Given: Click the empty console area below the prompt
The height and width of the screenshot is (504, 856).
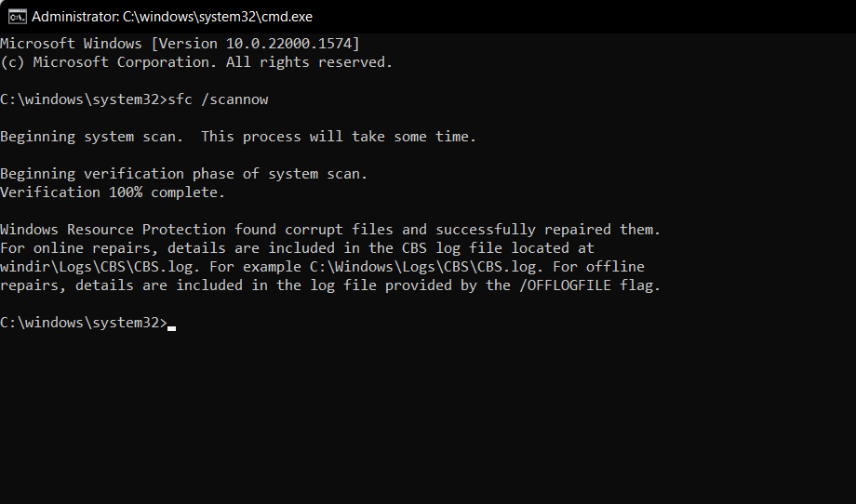Looking at the screenshot, I should pyautogui.click(x=428, y=418).
